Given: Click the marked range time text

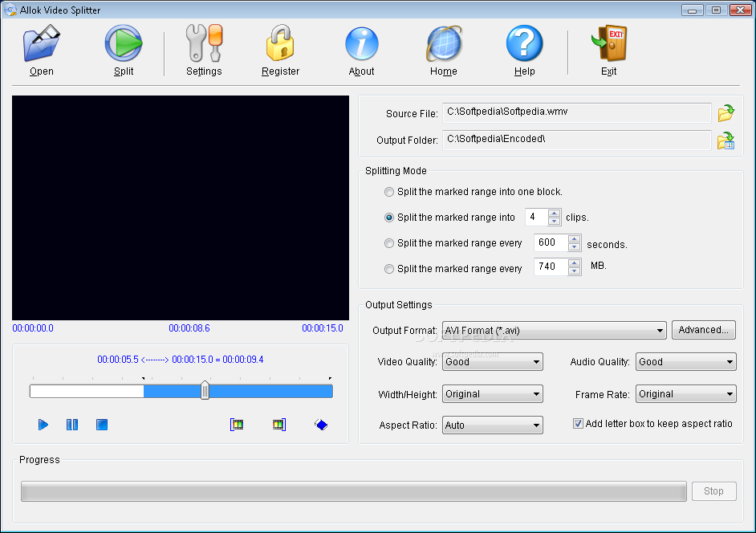Looking at the screenshot, I should pos(181,360).
